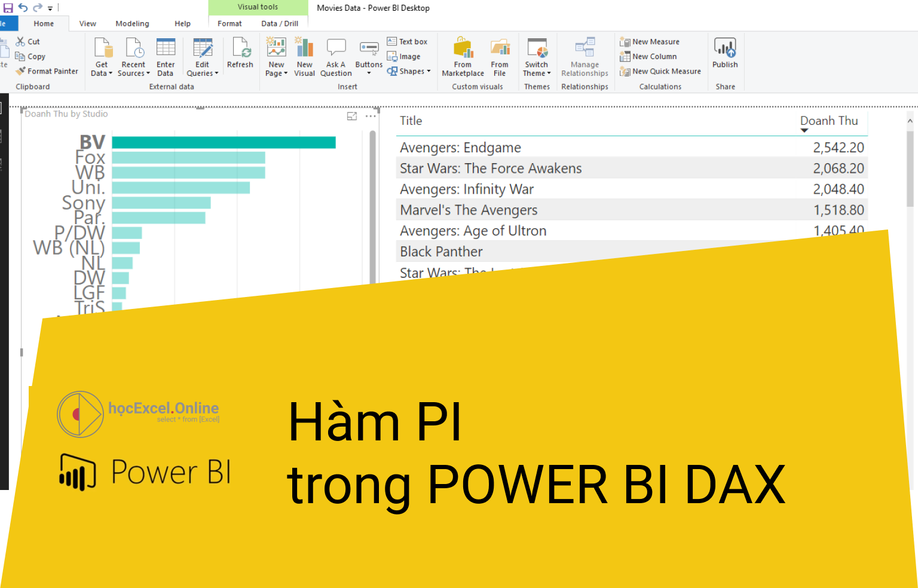
Task: Cut the selected item
Action: click(x=28, y=41)
